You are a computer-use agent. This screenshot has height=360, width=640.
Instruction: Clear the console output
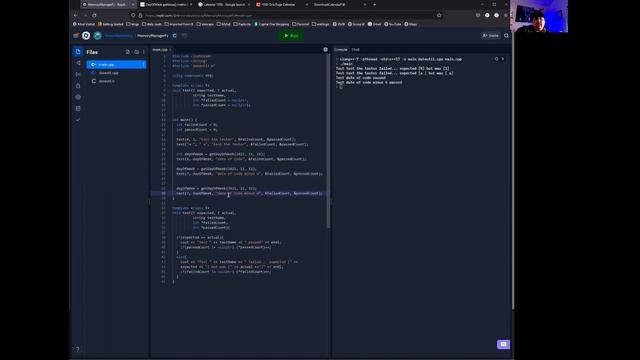pos(503,59)
